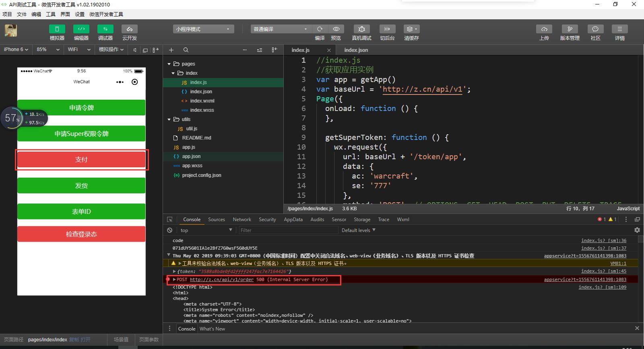Click the compile (编译) refresh icon
The width and height of the screenshot is (644, 349).
click(x=320, y=29)
